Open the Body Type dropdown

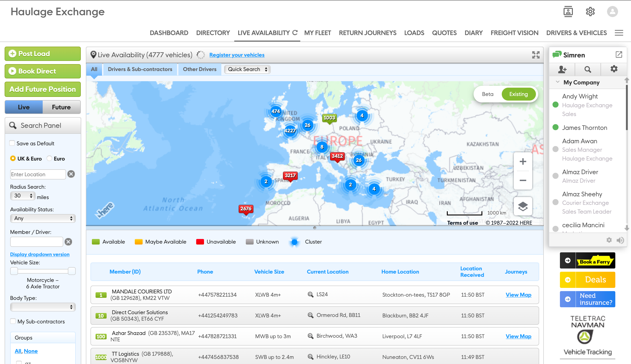43,307
